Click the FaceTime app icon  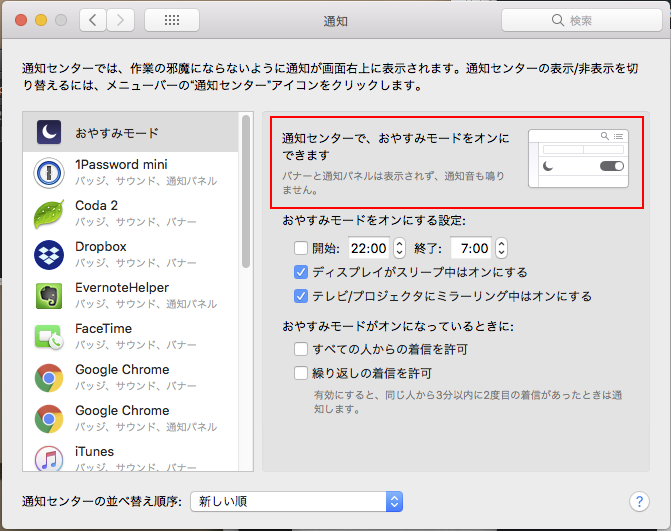[49, 337]
